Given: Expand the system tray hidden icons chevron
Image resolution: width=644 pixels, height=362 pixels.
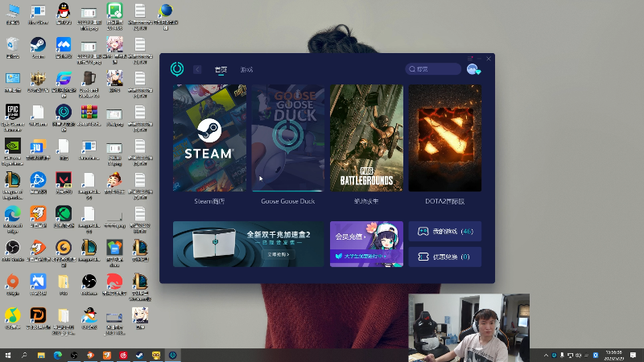Looking at the screenshot, I should tap(546, 356).
